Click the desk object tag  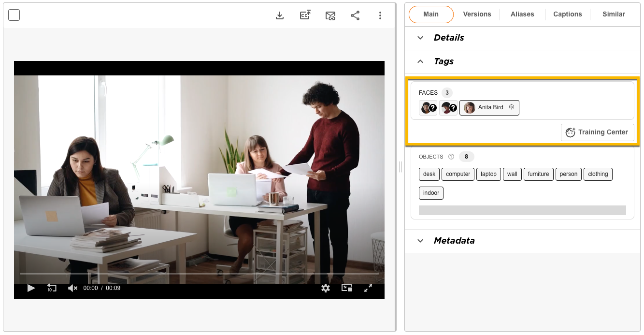429,174
